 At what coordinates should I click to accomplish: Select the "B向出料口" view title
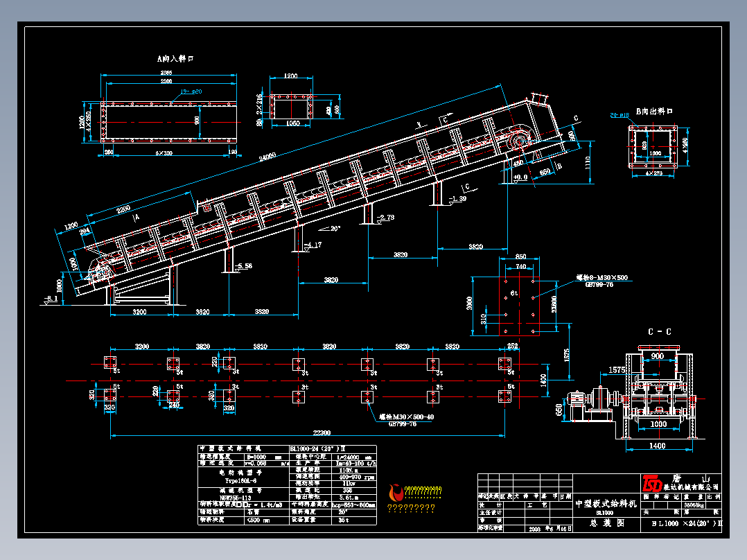click(654, 111)
